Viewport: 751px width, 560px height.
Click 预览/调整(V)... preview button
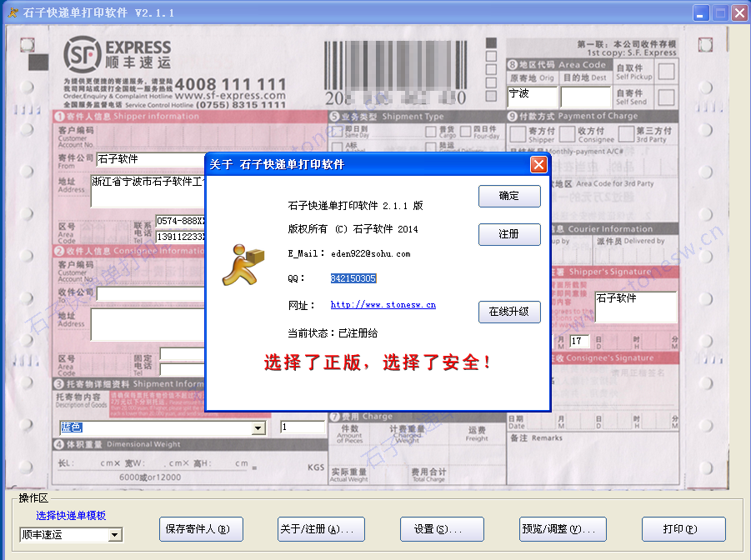563,529
